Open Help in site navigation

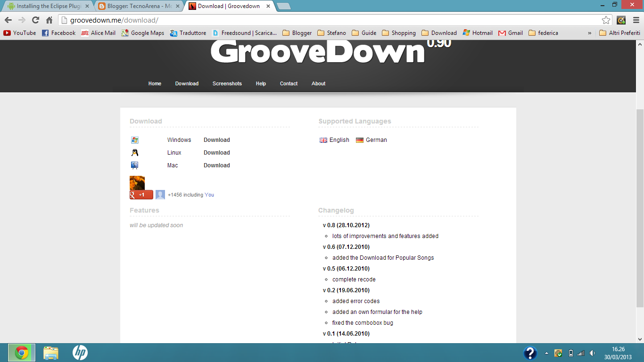(261, 83)
